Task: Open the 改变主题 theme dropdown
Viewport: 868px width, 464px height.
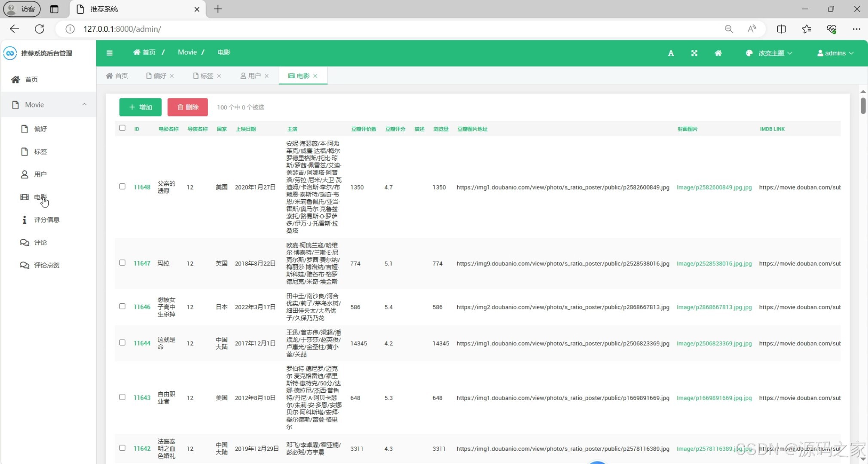Action: [x=771, y=53]
